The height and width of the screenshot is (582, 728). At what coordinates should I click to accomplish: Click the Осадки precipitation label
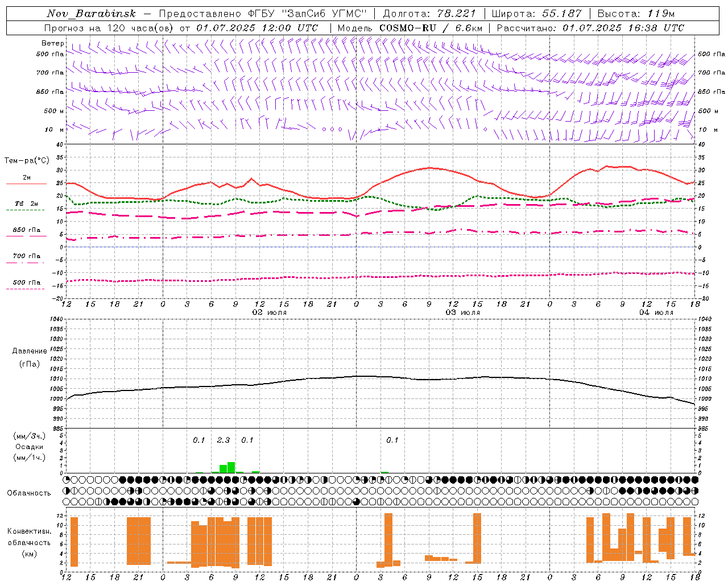[30, 447]
